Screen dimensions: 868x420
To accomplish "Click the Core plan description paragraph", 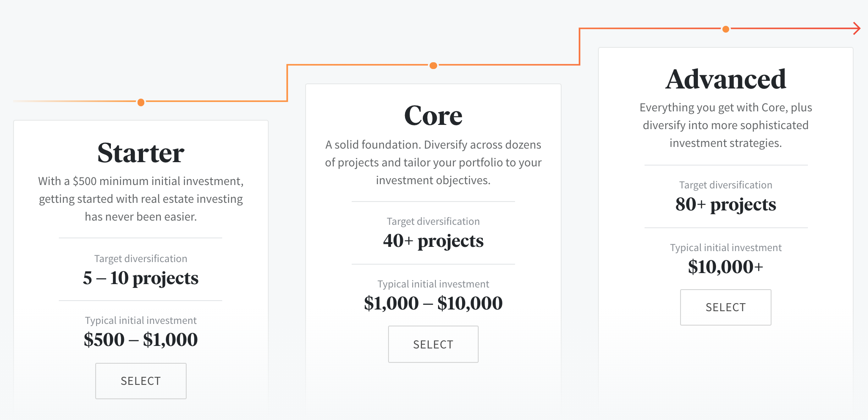I will pos(433,163).
